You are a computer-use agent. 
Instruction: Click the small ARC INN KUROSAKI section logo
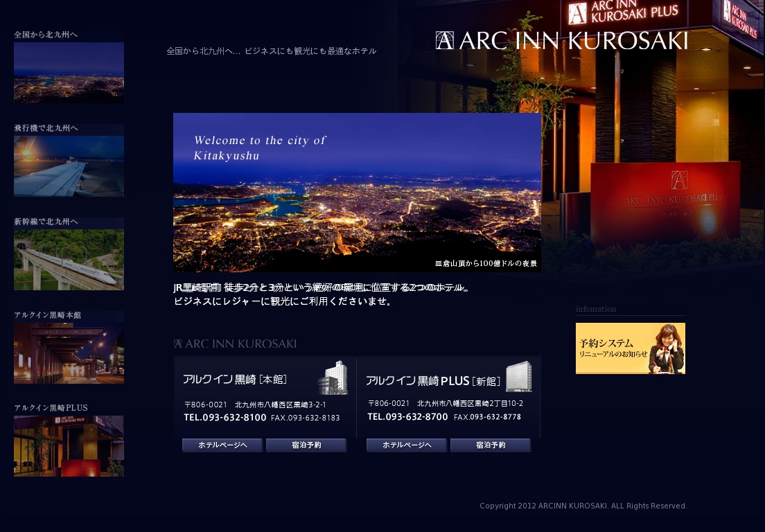click(x=235, y=344)
